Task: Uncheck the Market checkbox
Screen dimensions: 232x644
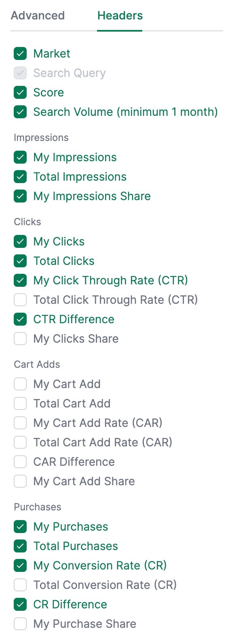Action: tap(20, 53)
